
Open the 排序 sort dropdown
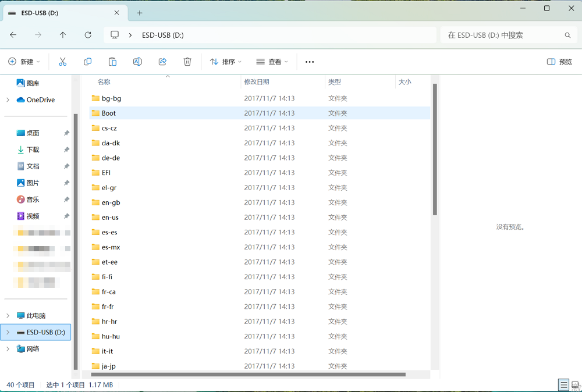pyautogui.click(x=225, y=62)
